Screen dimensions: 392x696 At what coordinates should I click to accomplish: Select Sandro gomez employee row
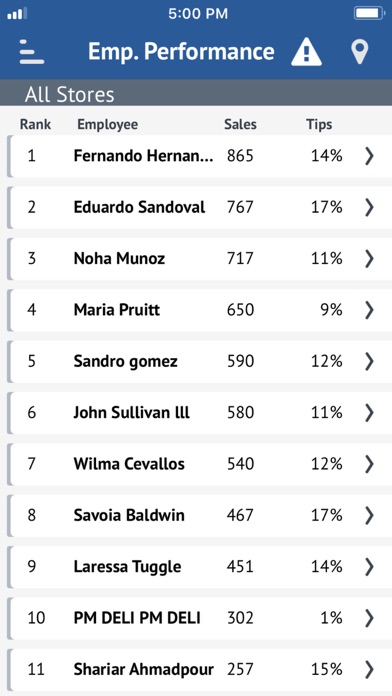tap(199, 361)
